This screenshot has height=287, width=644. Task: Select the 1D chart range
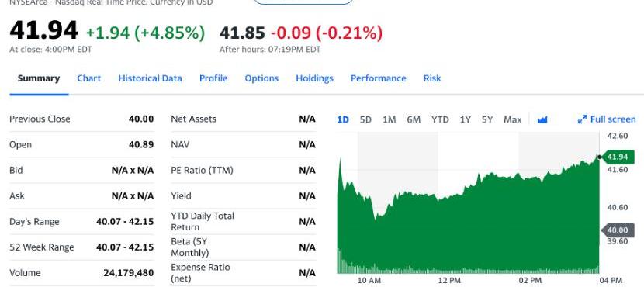click(342, 120)
